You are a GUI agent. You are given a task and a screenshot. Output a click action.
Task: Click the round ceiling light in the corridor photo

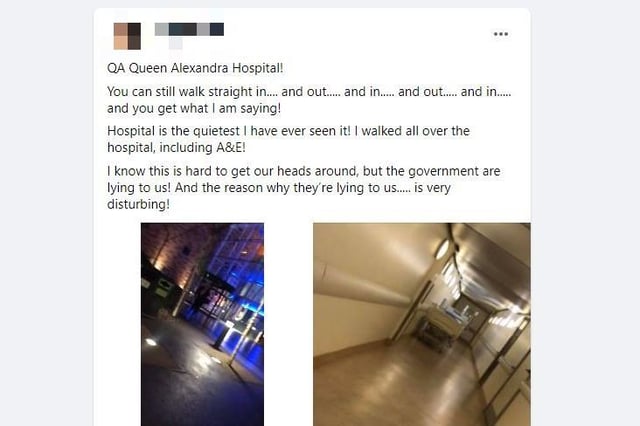click(442, 249)
